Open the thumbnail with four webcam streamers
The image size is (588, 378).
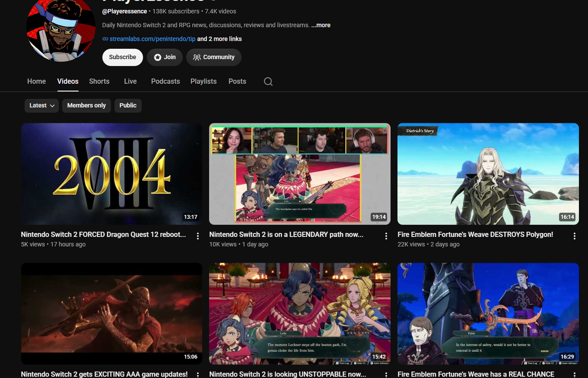pyautogui.click(x=300, y=174)
